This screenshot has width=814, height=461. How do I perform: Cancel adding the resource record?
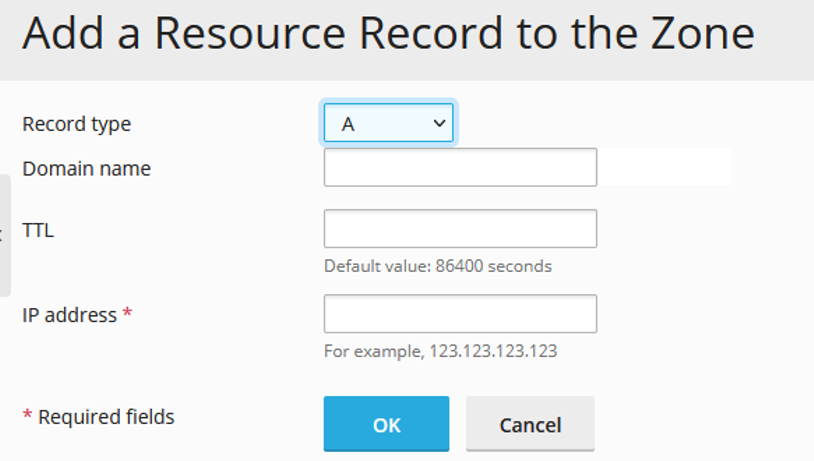pos(530,424)
